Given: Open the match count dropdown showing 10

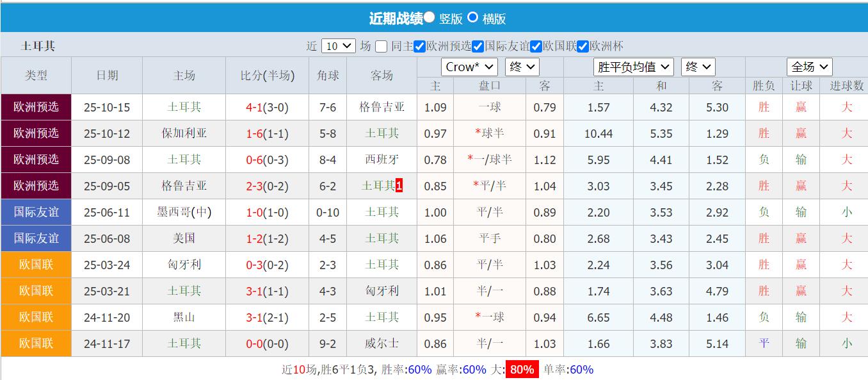Looking at the screenshot, I should coord(337,45).
